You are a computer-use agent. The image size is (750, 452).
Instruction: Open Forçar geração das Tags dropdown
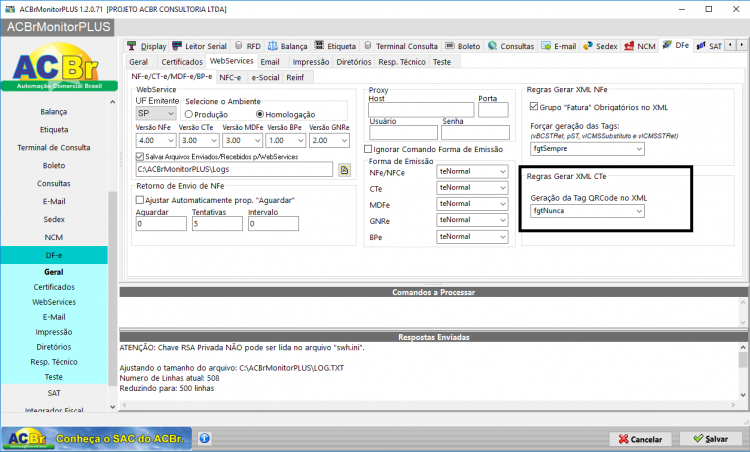[587, 149]
